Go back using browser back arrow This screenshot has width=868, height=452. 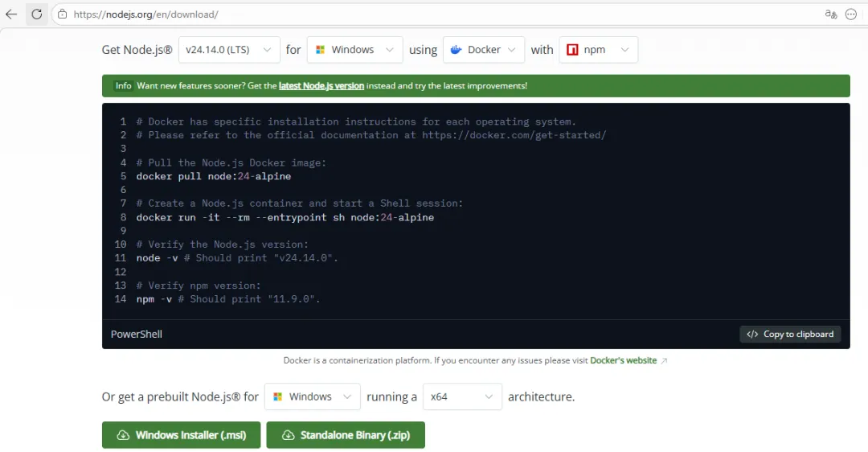pos(11,14)
